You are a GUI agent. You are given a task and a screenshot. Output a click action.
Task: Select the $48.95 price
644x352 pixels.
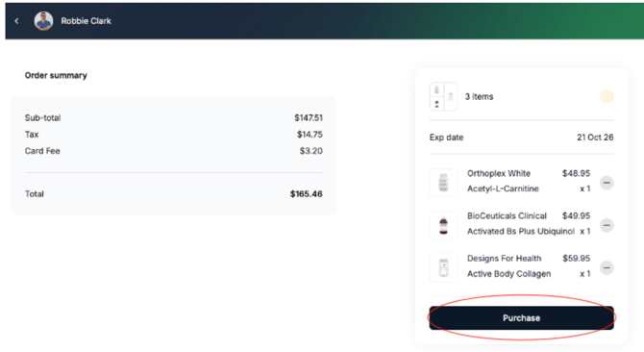[576, 173]
